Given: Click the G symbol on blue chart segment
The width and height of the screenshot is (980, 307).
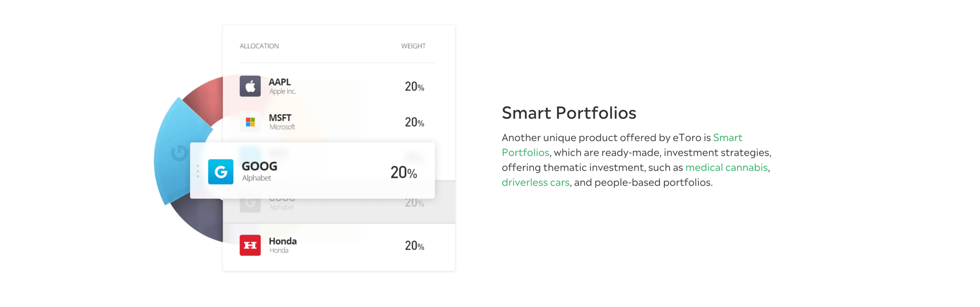Looking at the screenshot, I should coord(179,152).
